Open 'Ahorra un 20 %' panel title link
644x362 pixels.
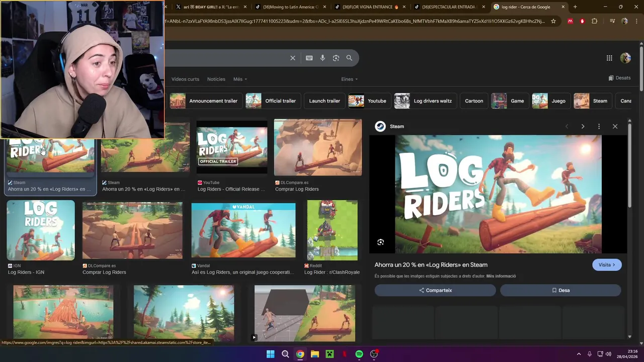coord(431,265)
